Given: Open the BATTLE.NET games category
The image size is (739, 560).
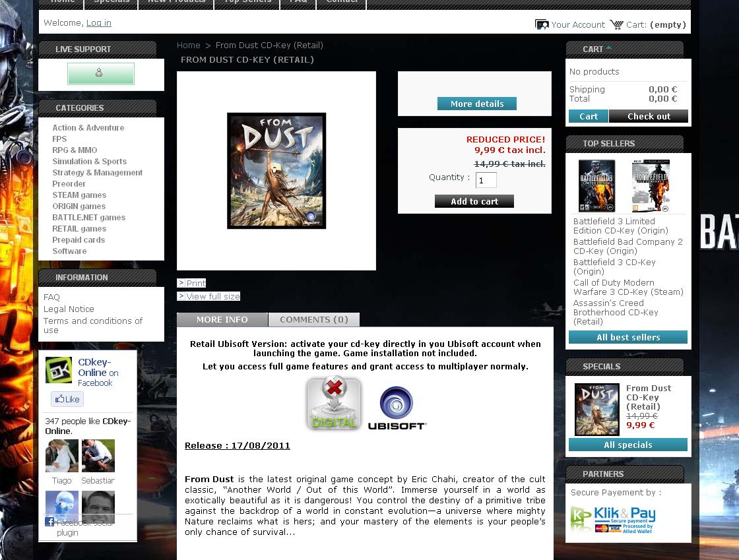Looking at the screenshot, I should [88, 218].
